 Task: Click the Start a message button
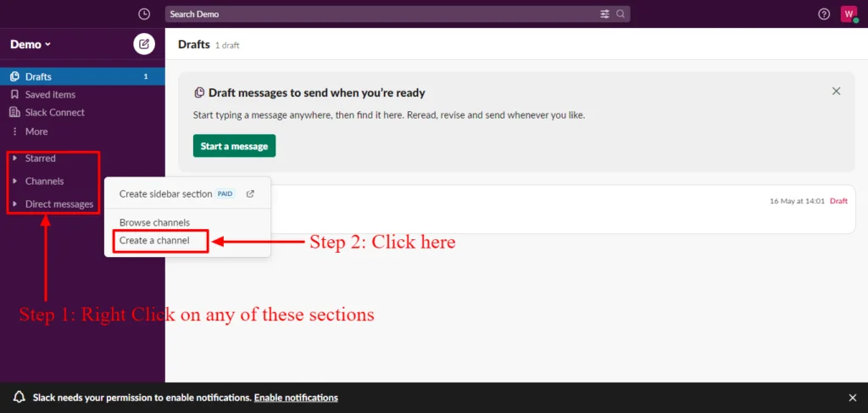pyautogui.click(x=234, y=146)
